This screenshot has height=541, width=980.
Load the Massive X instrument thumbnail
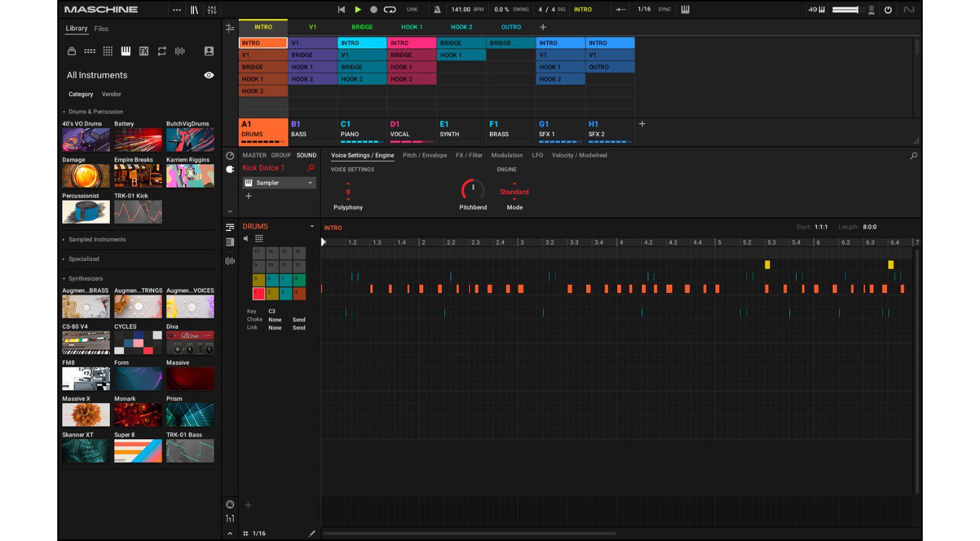(85, 414)
